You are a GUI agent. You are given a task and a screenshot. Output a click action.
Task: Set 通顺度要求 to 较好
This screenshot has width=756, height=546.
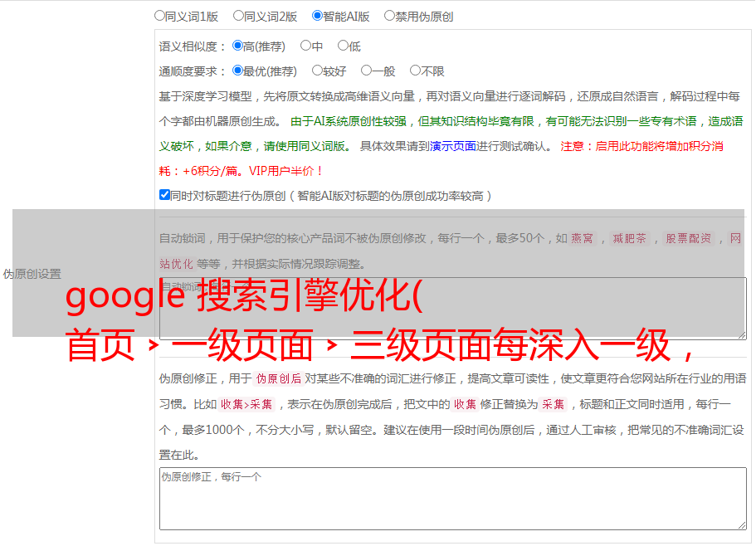(x=317, y=71)
